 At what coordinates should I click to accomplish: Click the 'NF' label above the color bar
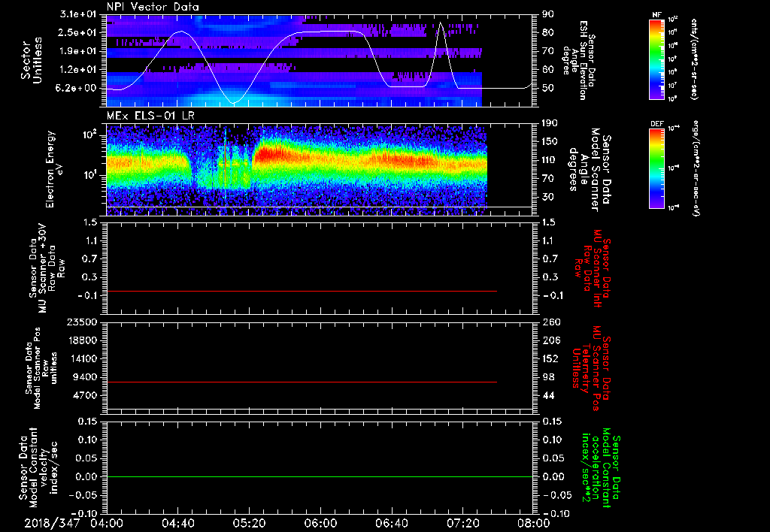(x=656, y=15)
